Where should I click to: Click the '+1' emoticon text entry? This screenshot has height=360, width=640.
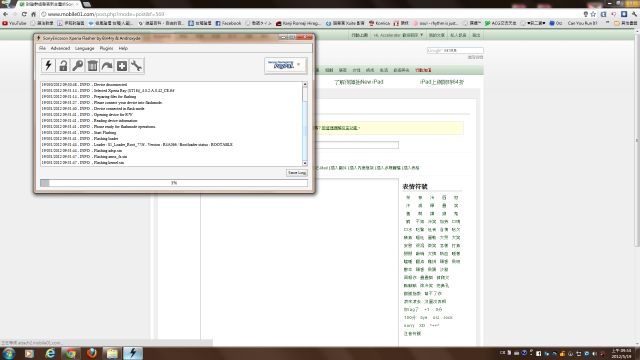427,310
